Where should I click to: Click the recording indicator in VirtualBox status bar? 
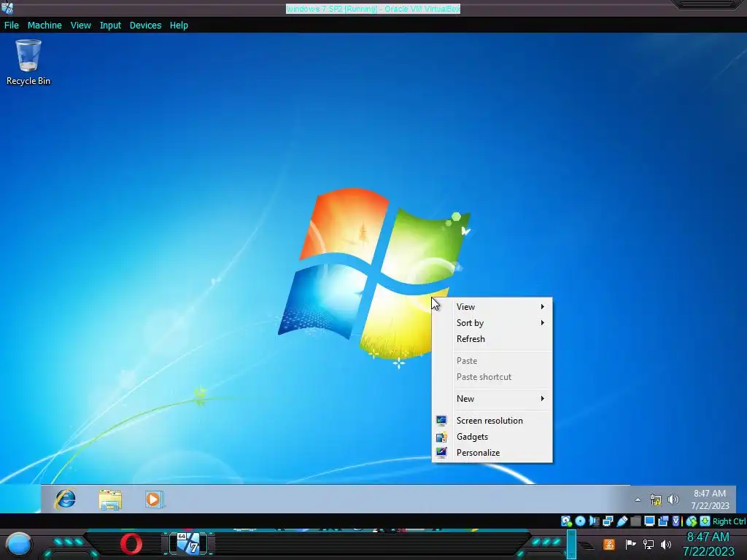tap(663, 521)
